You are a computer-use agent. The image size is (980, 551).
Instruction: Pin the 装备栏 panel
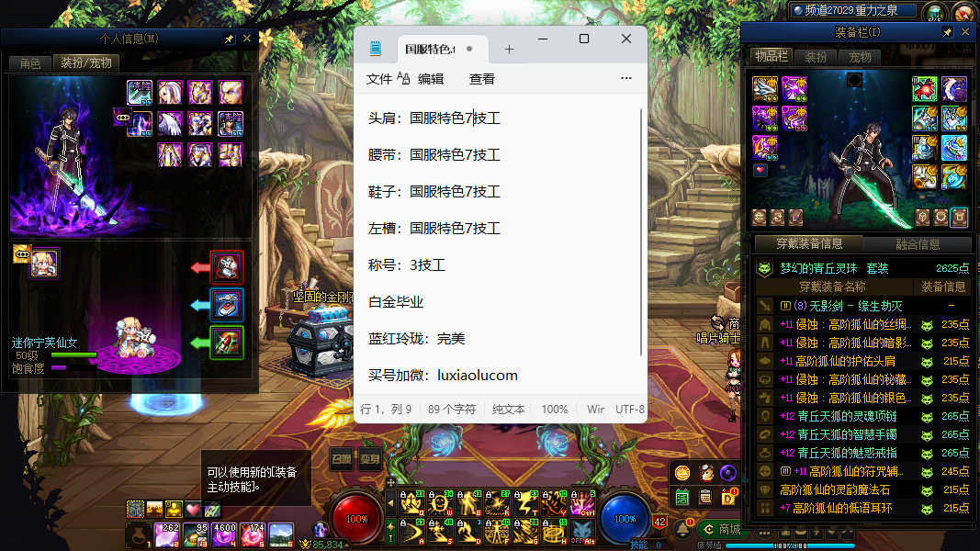point(947,32)
